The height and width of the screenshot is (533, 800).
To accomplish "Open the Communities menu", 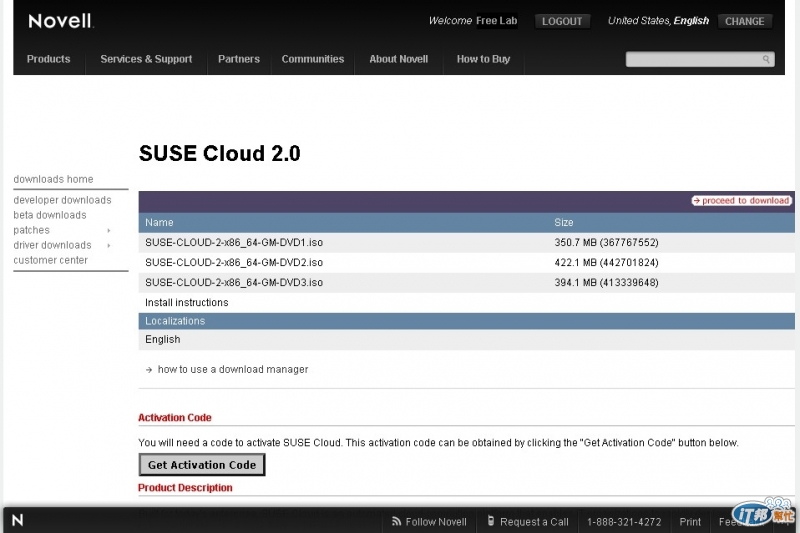I will (x=313, y=59).
